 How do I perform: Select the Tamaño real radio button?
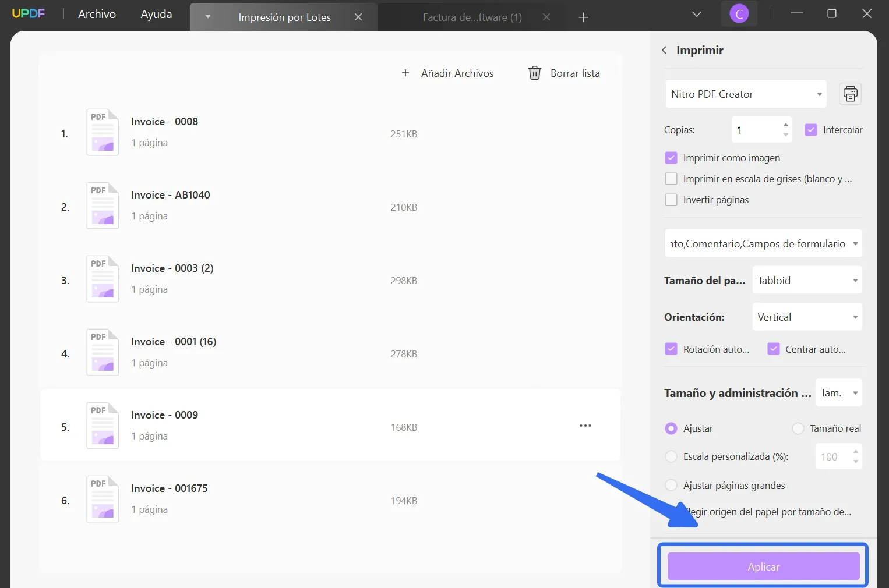(x=798, y=428)
